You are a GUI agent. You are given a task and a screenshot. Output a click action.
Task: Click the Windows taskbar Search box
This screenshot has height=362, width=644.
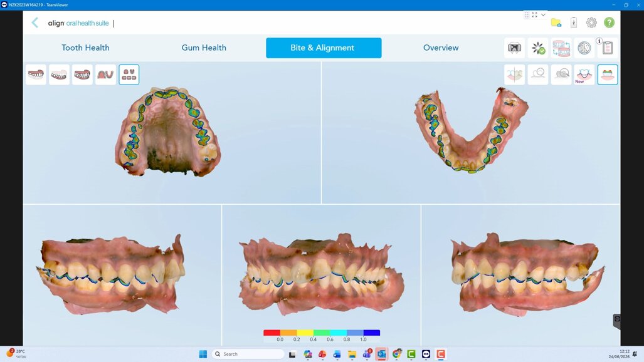248,354
